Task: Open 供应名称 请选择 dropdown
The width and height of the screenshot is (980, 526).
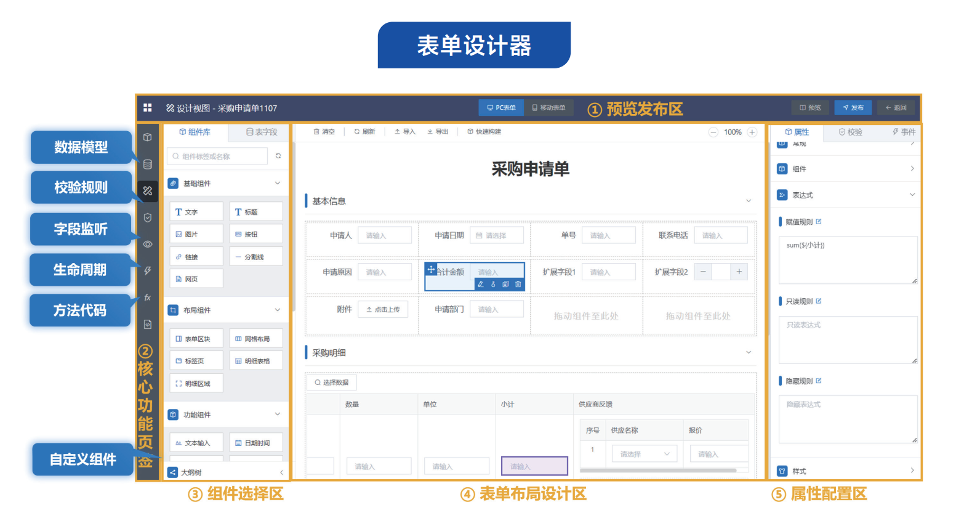Action: [x=645, y=454]
